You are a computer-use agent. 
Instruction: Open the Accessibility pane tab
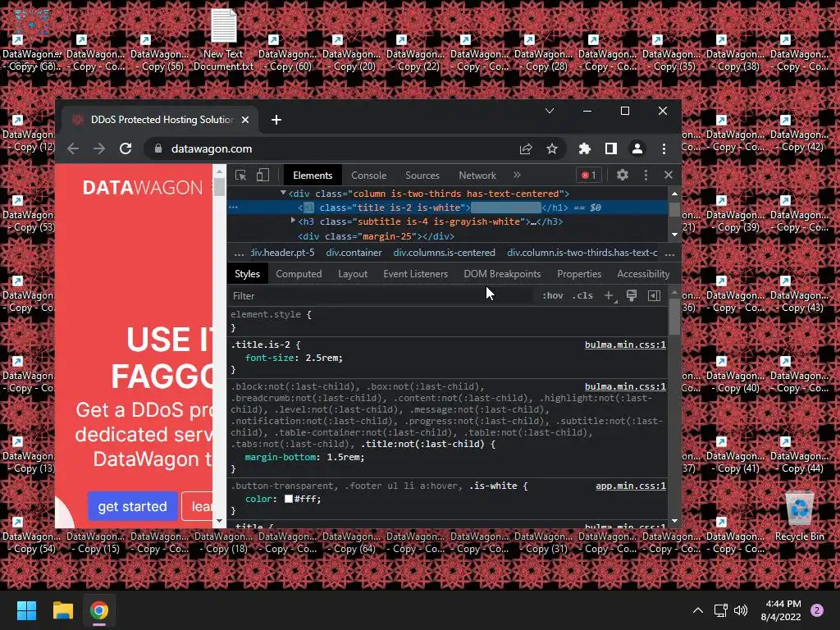click(x=643, y=274)
